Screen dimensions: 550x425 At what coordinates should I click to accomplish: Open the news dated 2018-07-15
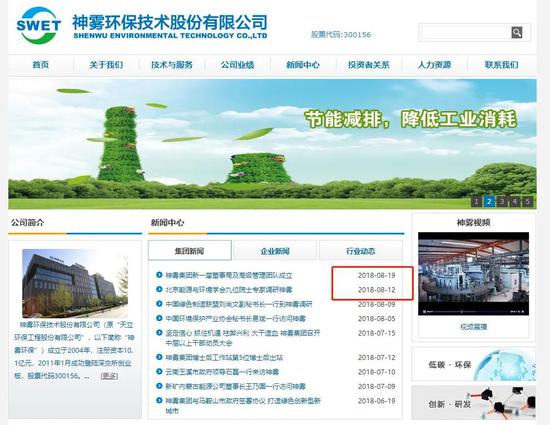(243, 338)
